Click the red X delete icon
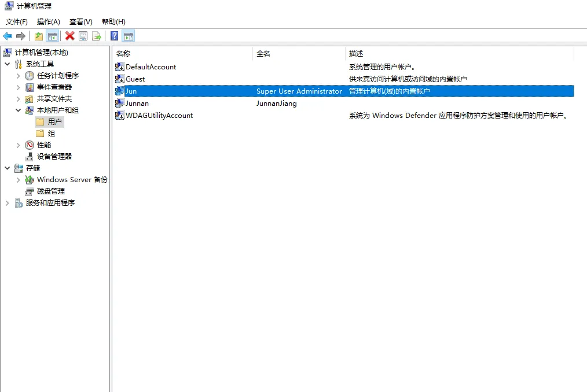This screenshot has height=392, width=587. point(70,36)
